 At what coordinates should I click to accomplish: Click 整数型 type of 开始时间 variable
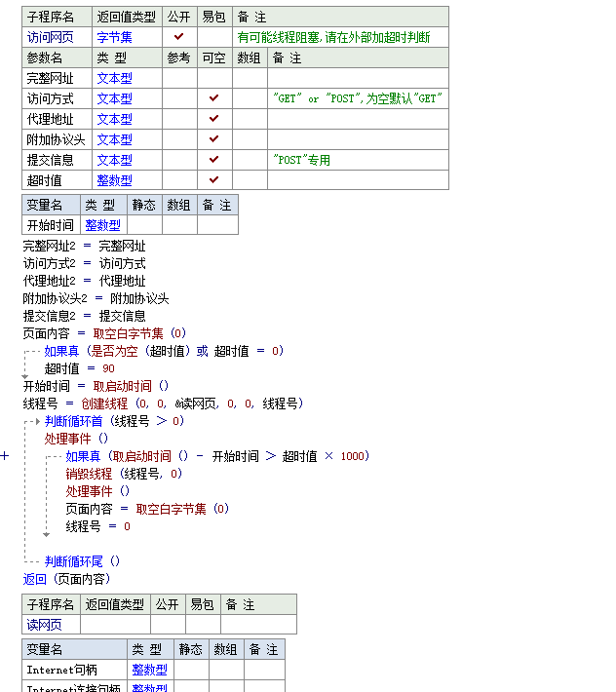[102, 225]
